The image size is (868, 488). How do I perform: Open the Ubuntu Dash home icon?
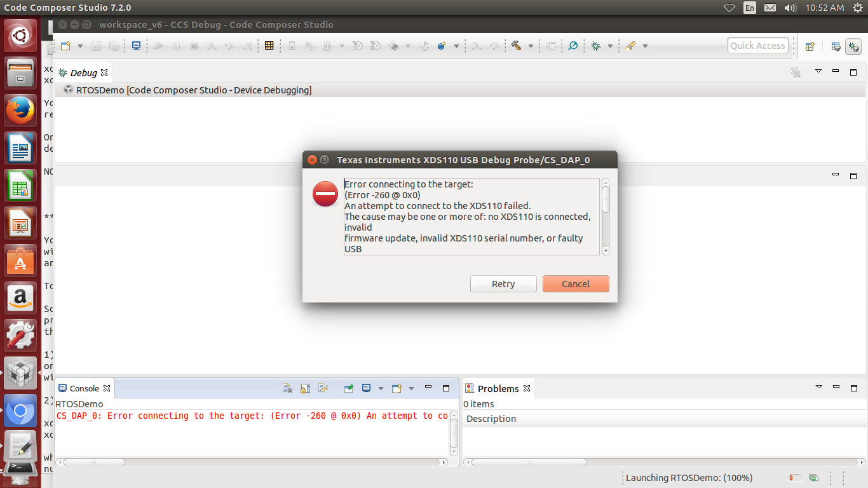(x=20, y=36)
